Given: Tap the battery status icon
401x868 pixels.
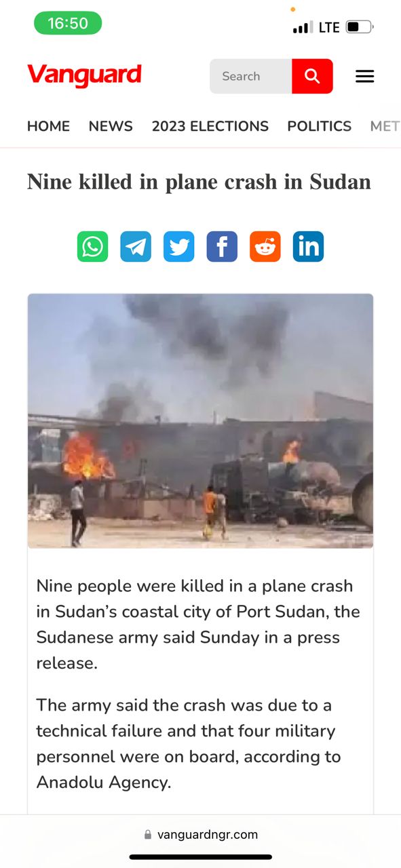Looking at the screenshot, I should tap(360, 27).
